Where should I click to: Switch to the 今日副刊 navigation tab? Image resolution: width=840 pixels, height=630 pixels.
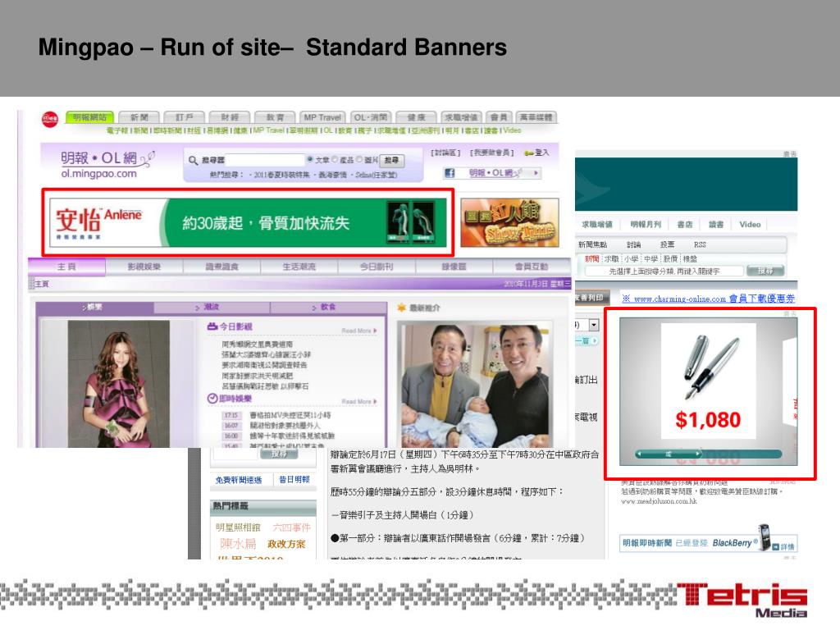(377, 267)
